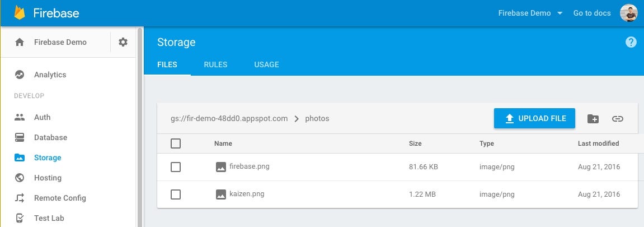Click the Storage picture folder icon

click(20, 157)
